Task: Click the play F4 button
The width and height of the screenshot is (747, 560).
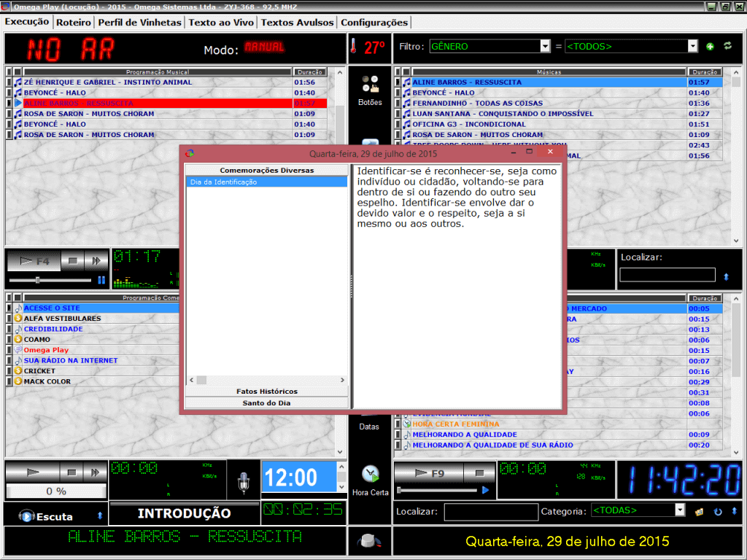Action: [x=34, y=260]
